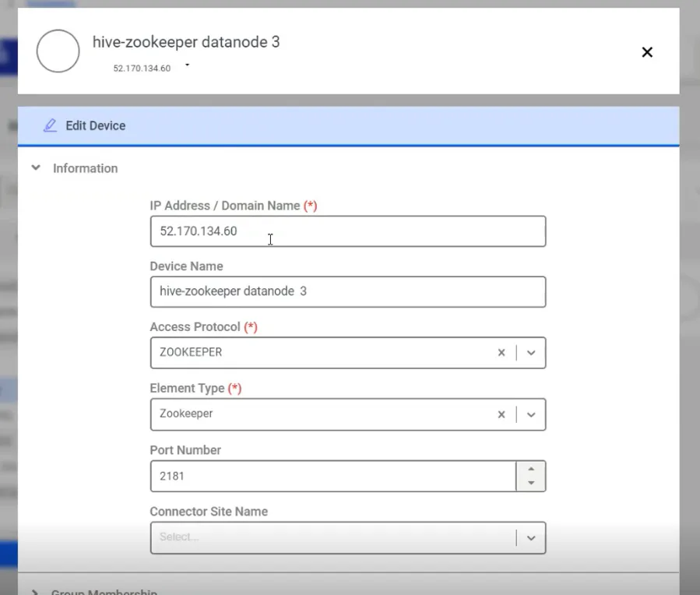Click the Device Name label
This screenshot has height=595, width=700.
click(x=186, y=266)
